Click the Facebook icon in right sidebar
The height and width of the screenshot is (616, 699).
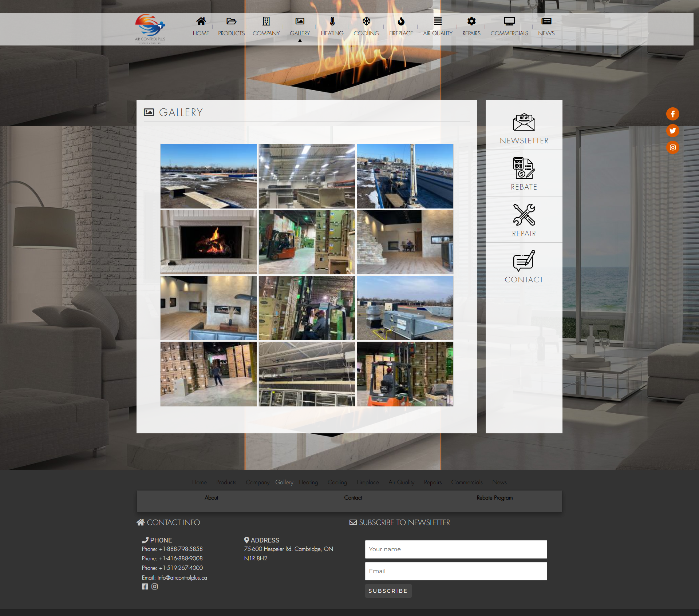pos(672,114)
